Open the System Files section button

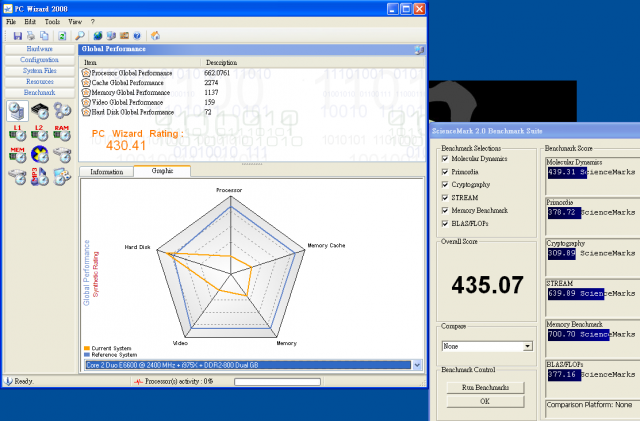[40, 71]
